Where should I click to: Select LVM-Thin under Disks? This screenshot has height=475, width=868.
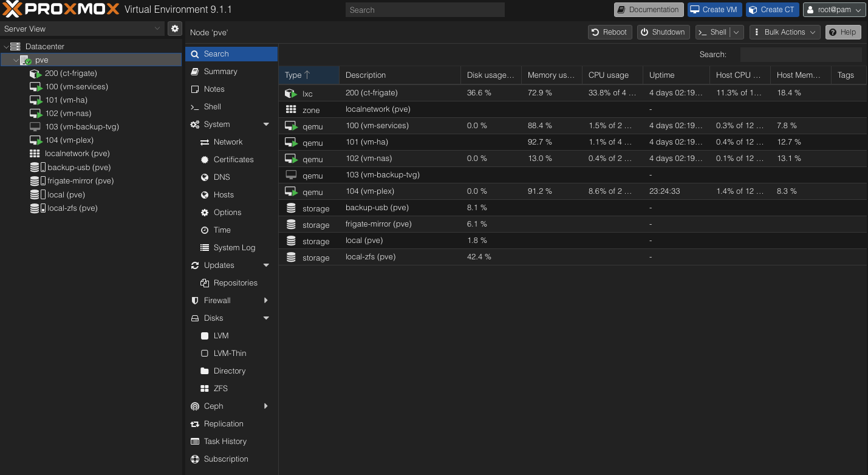[x=231, y=354]
